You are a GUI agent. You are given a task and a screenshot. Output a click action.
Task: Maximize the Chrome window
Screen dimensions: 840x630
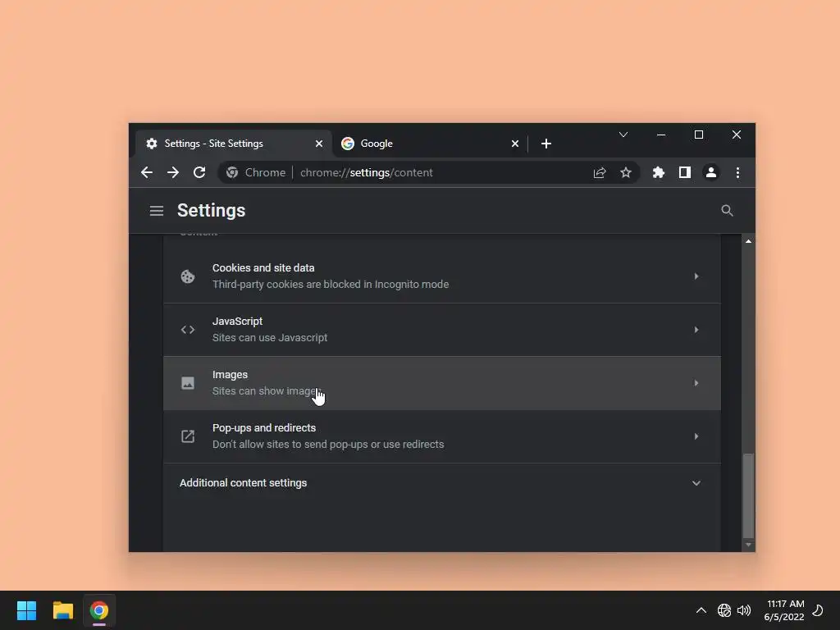coord(699,135)
